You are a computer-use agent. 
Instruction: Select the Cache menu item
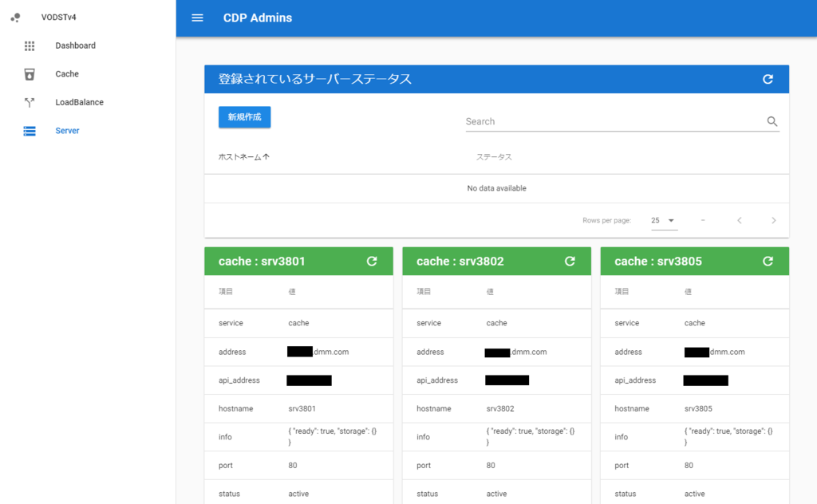(67, 74)
